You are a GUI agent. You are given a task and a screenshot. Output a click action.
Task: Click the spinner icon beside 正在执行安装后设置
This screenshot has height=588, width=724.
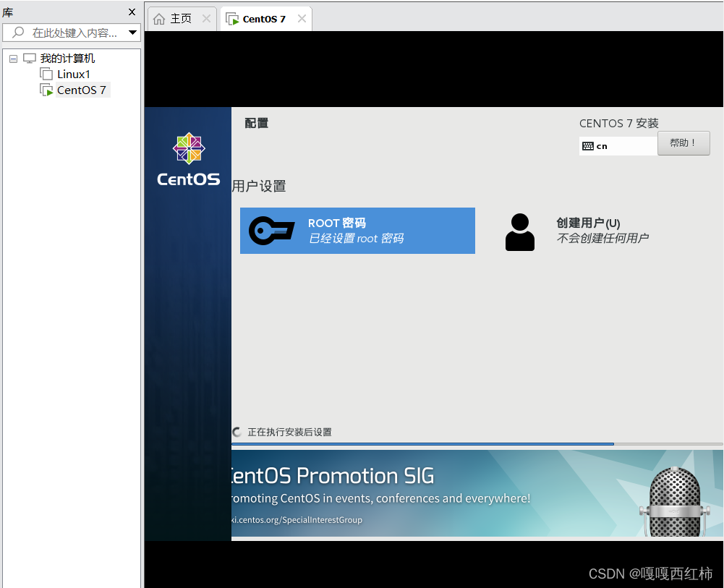[x=237, y=432]
